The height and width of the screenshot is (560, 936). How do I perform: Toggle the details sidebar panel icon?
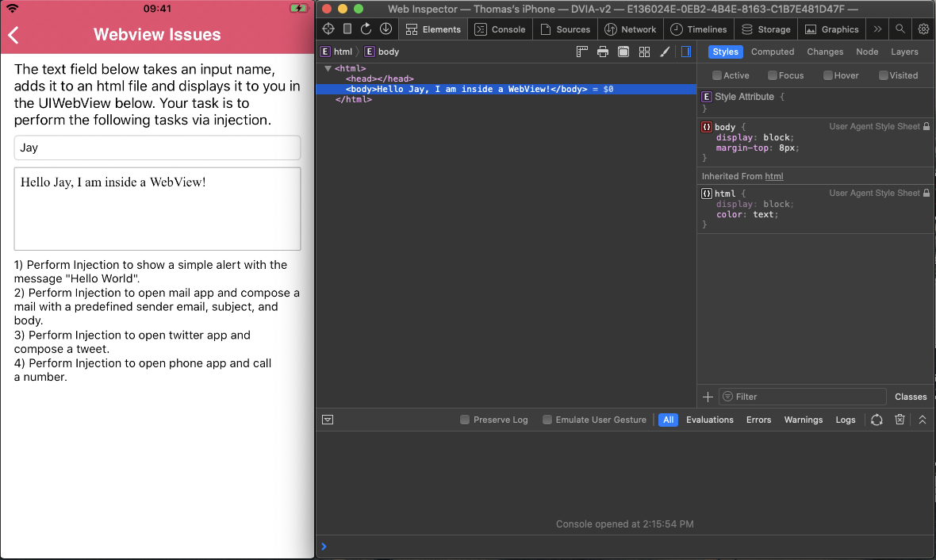(x=685, y=52)
